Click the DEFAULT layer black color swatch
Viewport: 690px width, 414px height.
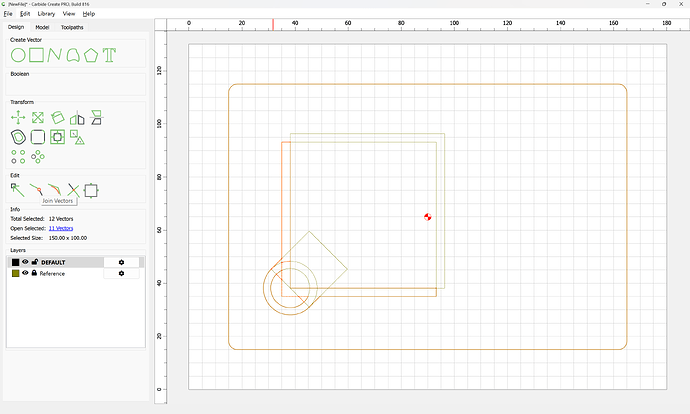(15, 262)
